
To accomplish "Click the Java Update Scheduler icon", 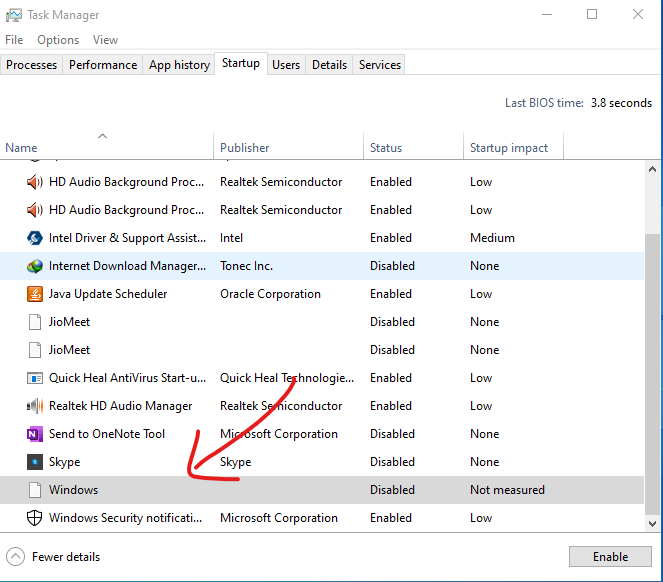I will [x=35, y=294].
